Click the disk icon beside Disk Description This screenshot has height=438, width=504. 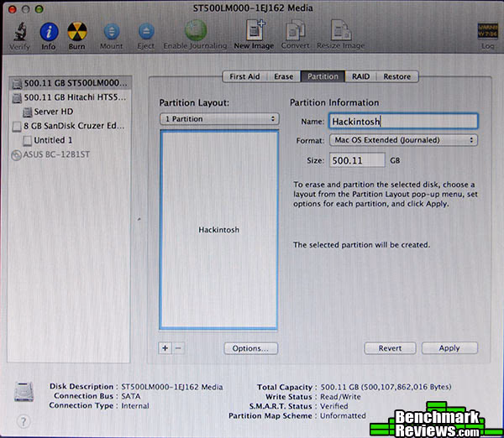[x=24, y=392]
